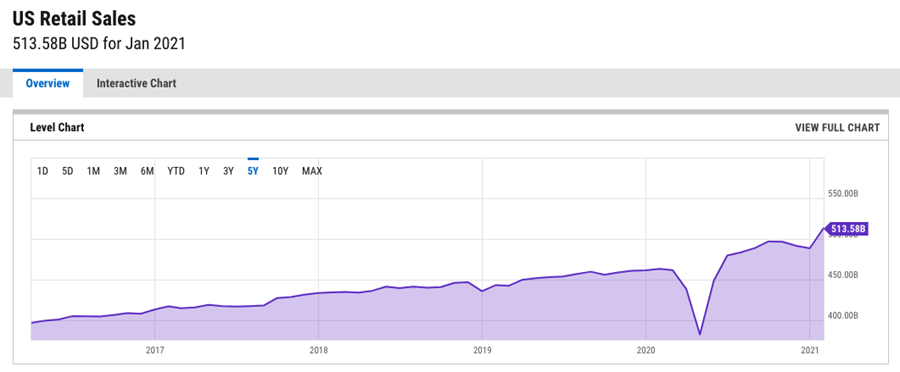Select the active 5Y range
This screenshot has width=900, height=372.
[x=253, y=171]
